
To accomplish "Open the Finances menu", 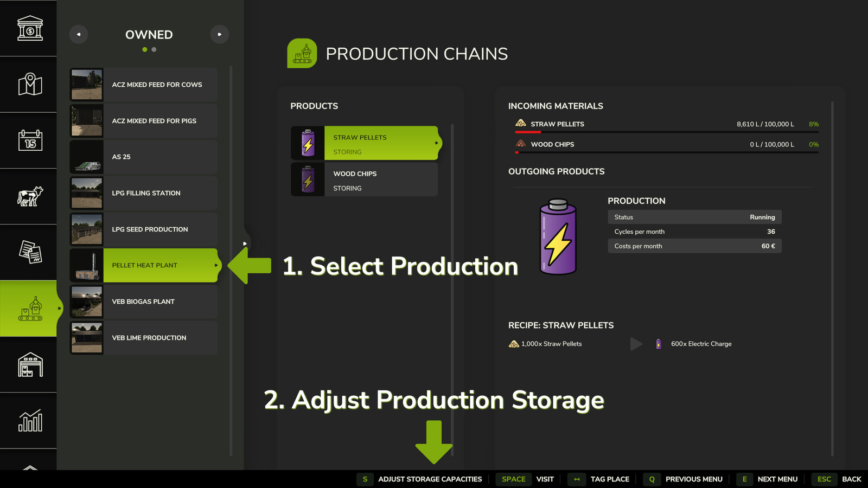I will coord(28,29).
